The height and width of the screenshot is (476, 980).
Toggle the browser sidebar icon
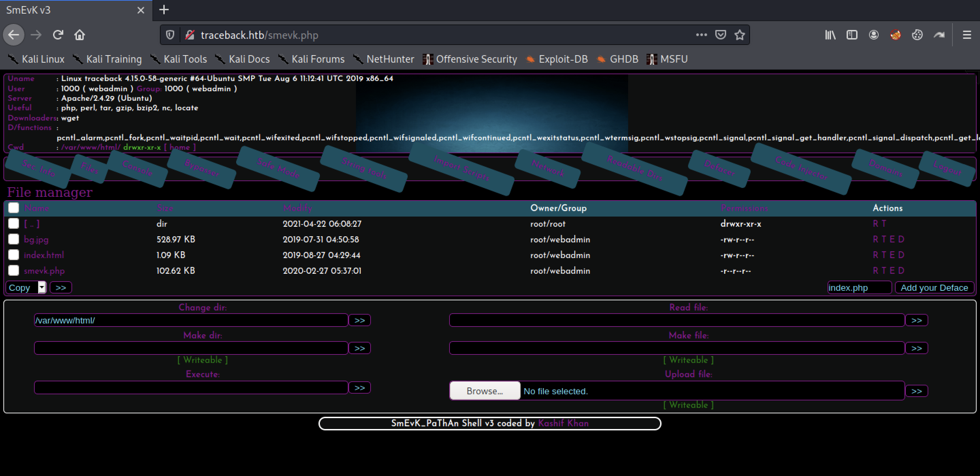coord(852,35)
